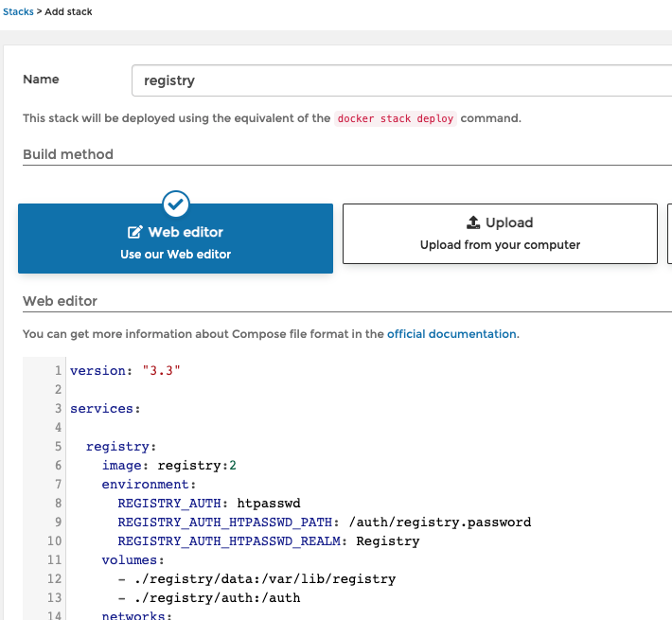
Task: Place cursor on the image registry:2 line
Action: (168, 466)
